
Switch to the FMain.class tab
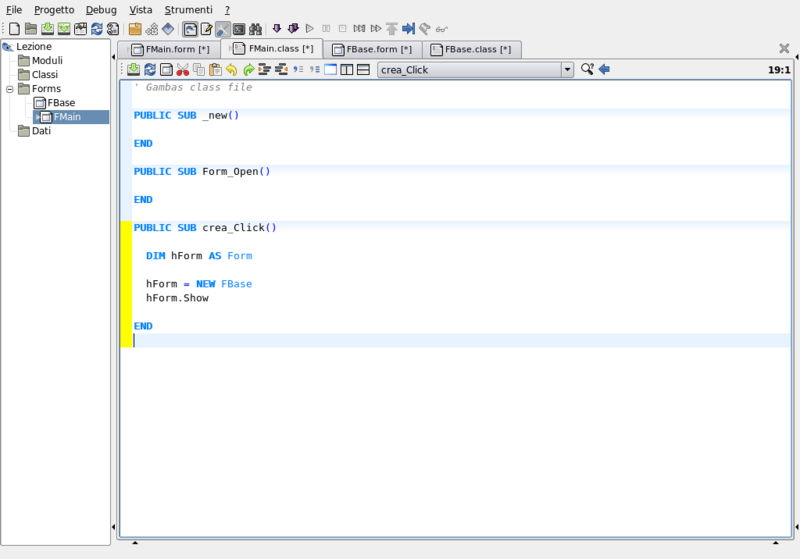[273, 48]
